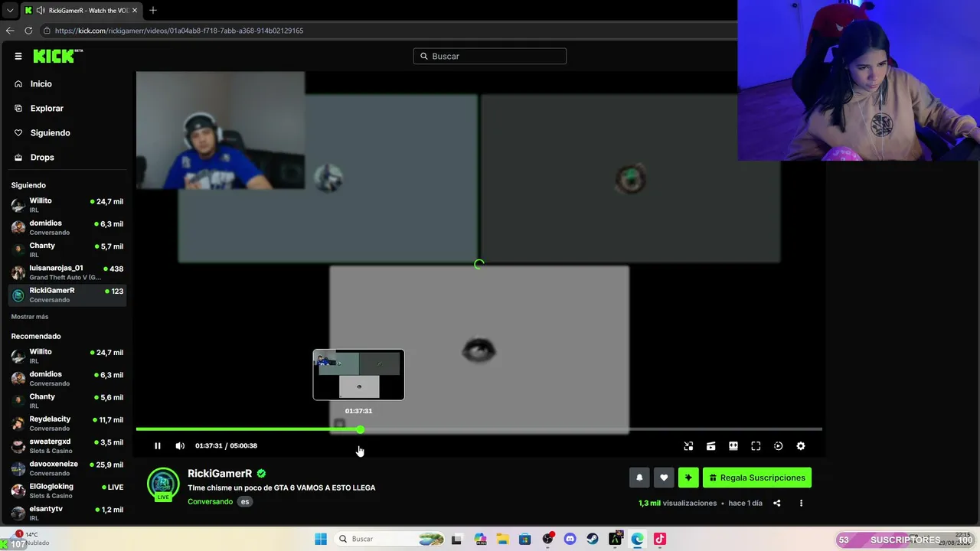The height and width of the screenshot is (551, 980).
Task: Open domidios channel under Siguiendo
Action: click(x=67, y=227)
